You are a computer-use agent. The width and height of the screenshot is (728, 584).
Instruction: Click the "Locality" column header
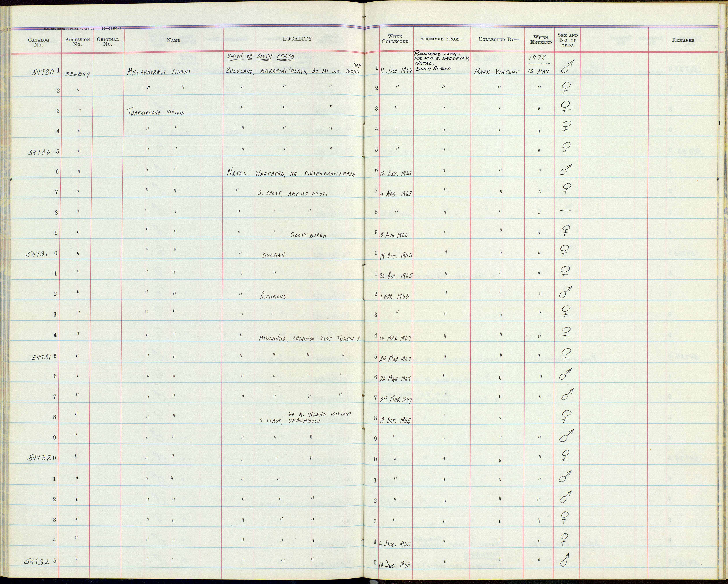click(297, 39)
